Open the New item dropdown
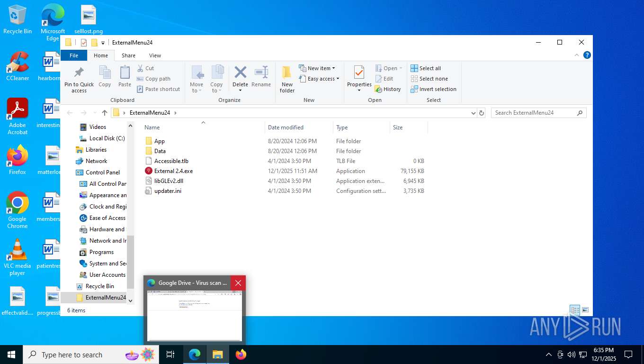 pyautogui.click(x=317, y=68)
